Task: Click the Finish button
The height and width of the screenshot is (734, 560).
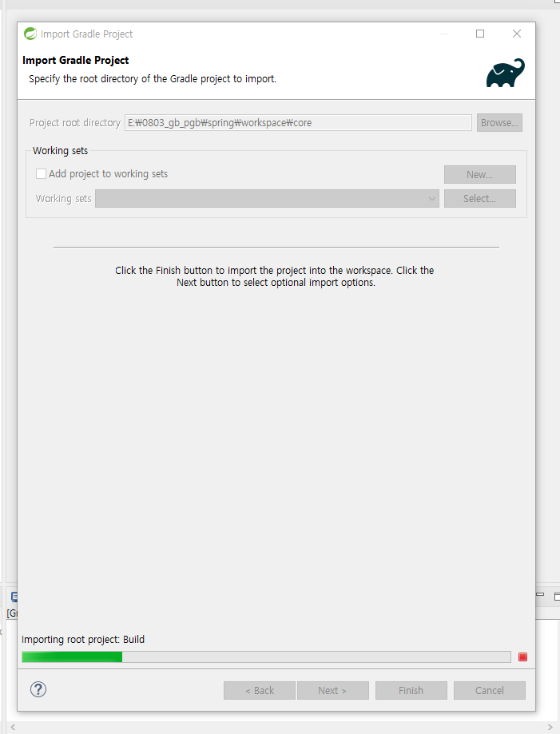Action: pos(411,690)
